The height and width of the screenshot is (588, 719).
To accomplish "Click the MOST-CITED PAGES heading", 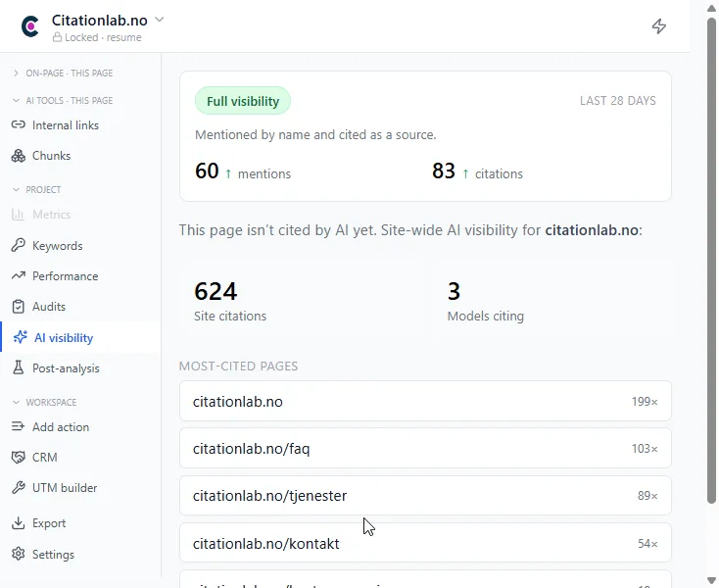I will coord(238,366).
